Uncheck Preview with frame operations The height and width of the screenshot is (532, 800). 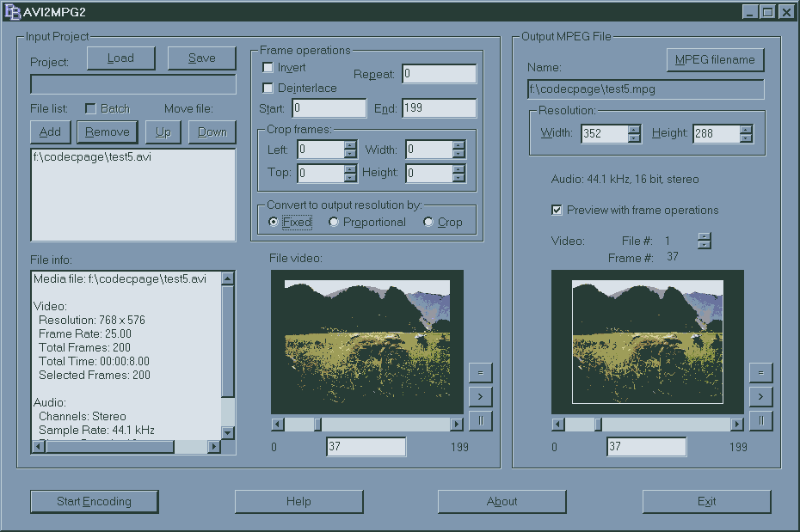[x=557, y=210]
